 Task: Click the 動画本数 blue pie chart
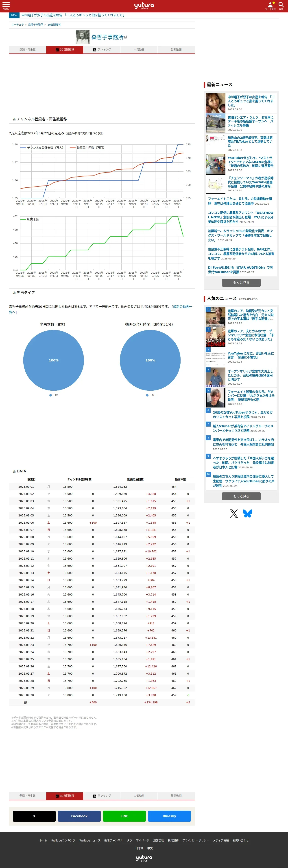pyautogui.click(x=53, y=360)
